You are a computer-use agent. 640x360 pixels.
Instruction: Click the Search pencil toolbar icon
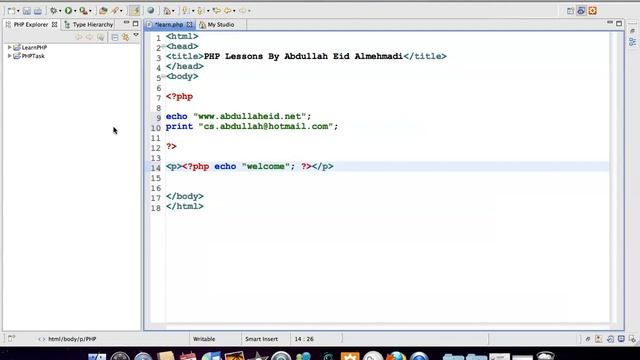click(x=115, y=11)
